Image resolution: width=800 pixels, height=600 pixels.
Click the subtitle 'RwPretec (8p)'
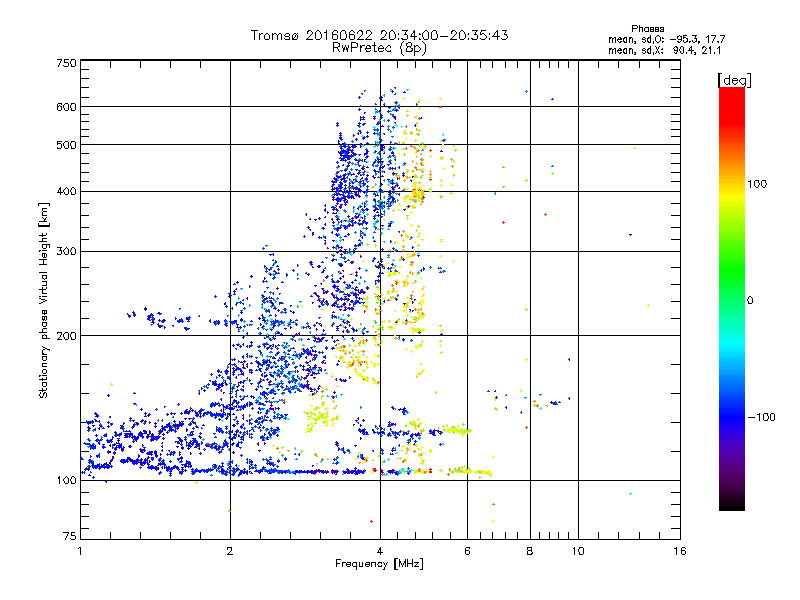coord(379,48)
